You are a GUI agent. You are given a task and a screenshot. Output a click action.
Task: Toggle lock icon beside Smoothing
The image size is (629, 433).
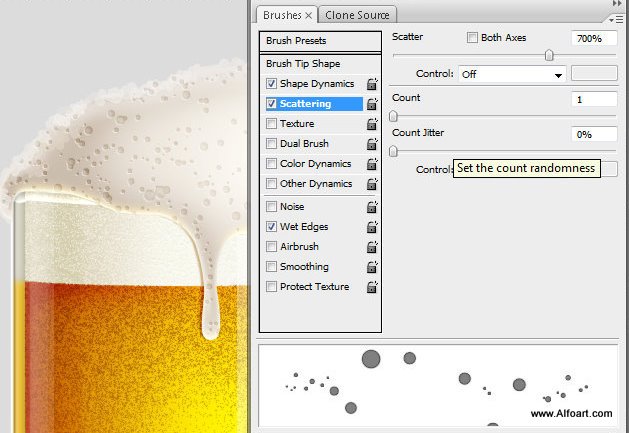[372, 267]
